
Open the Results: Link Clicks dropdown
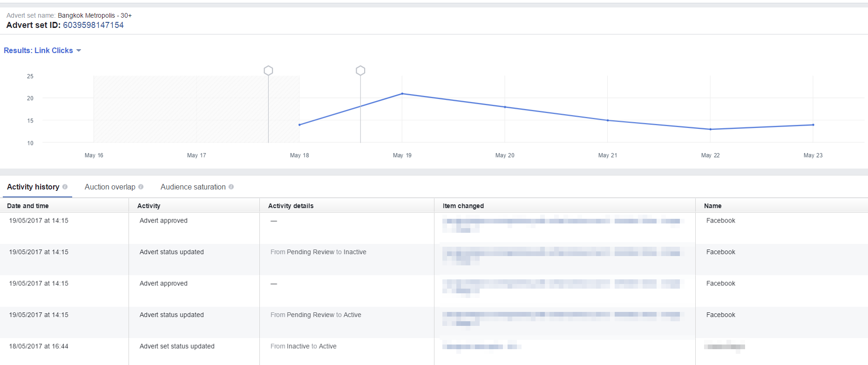coord(42,50)
